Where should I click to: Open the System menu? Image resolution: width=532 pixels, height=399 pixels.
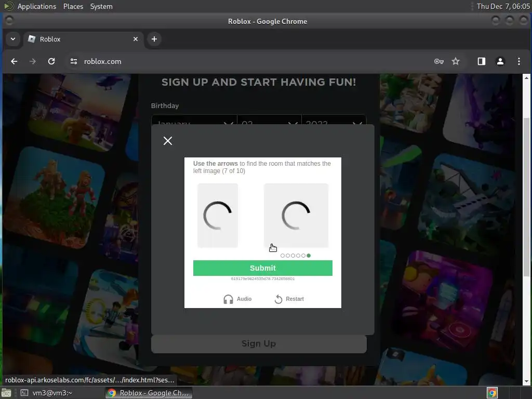[101, 6]
